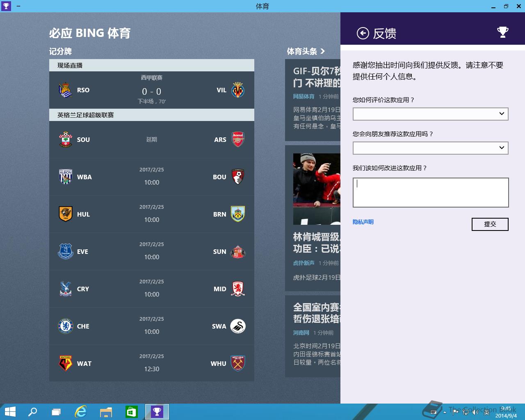Click the Southampton (SOU) crest
Image resolution: width=525 pixels, height=420 pixels.
[x=66, y=140]
